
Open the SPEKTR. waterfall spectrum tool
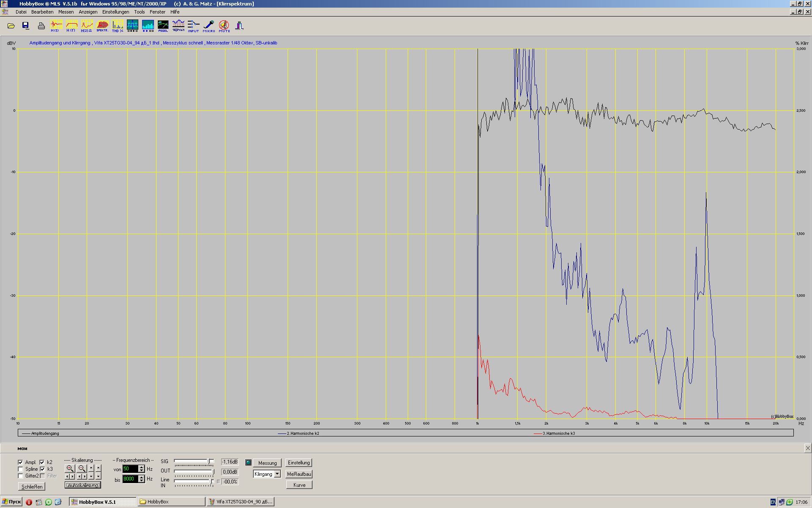click(102, 25)
